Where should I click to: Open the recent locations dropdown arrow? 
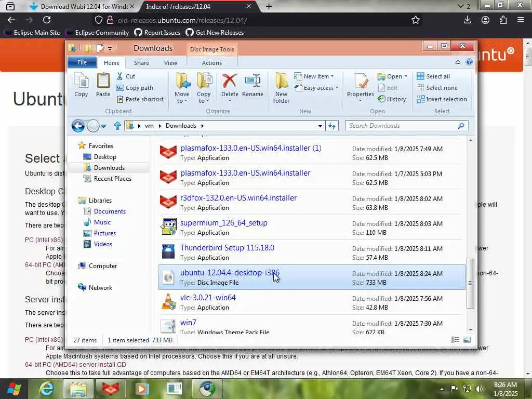point(104,126)
